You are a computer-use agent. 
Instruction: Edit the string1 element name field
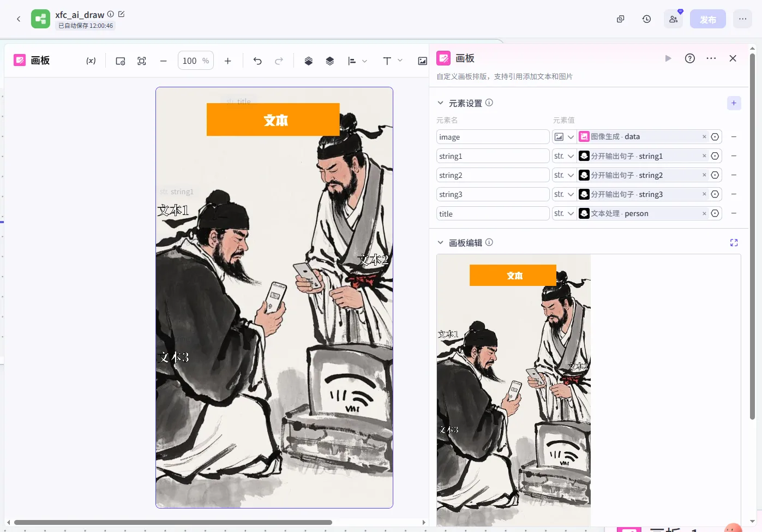click(493, 156)
